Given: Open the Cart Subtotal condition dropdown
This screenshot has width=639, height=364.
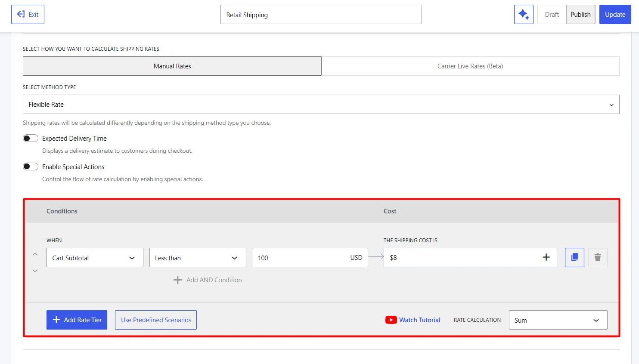Looking at the screenshot, I should [95, 257].
